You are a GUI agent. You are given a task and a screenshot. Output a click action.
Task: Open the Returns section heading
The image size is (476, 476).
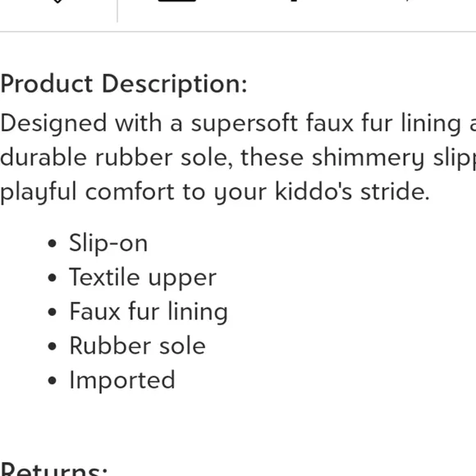tap(54, 469)
